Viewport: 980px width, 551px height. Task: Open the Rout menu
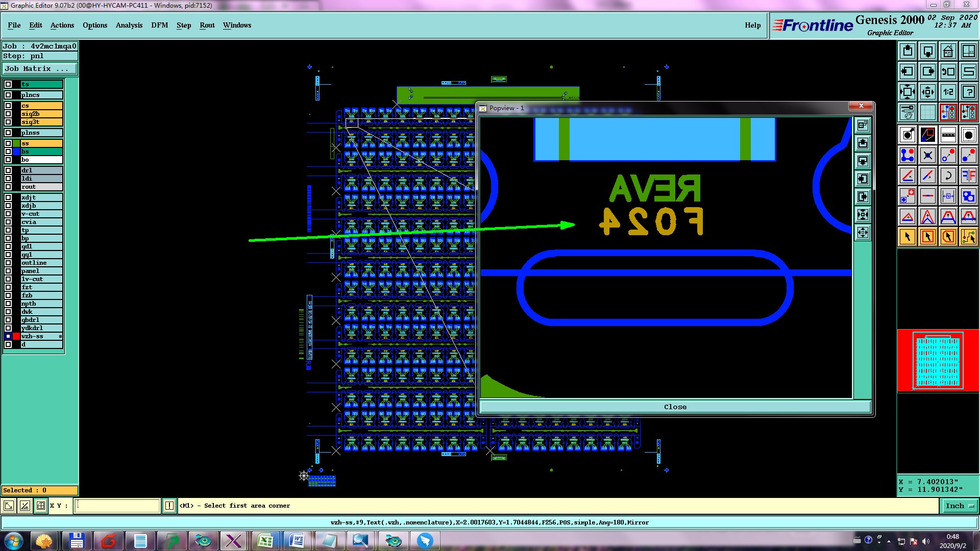point(207,25)
